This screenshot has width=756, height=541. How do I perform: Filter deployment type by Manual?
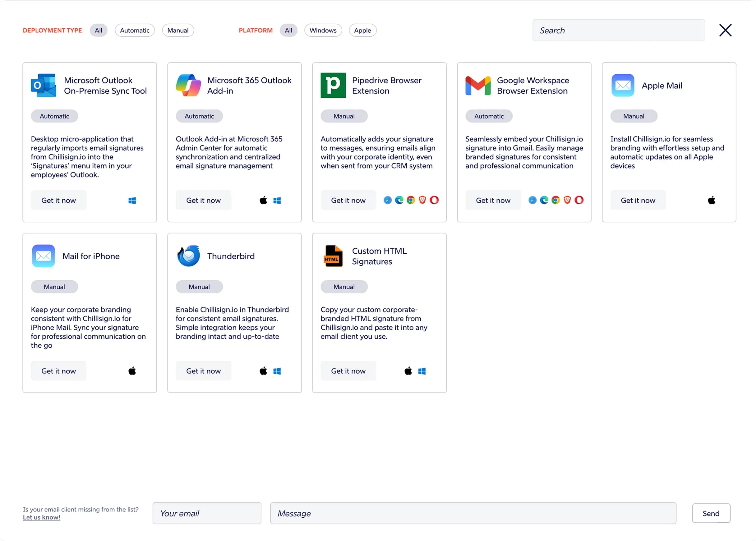178,30
